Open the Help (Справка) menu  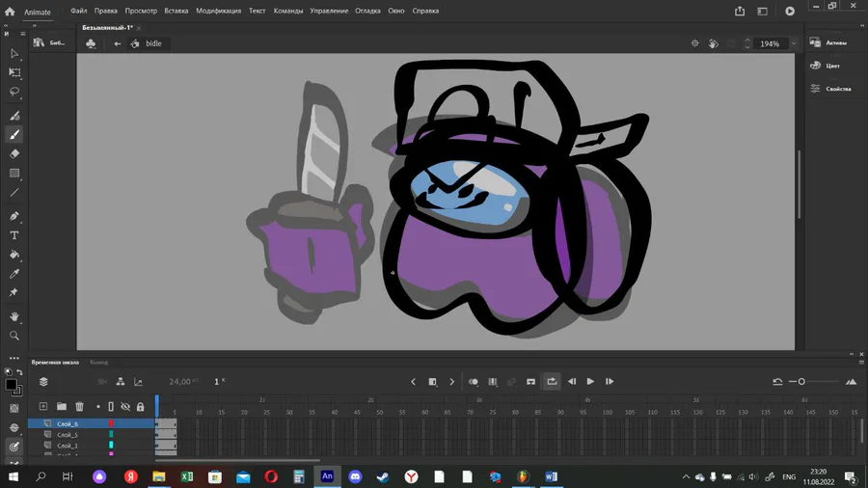point(425,11)
